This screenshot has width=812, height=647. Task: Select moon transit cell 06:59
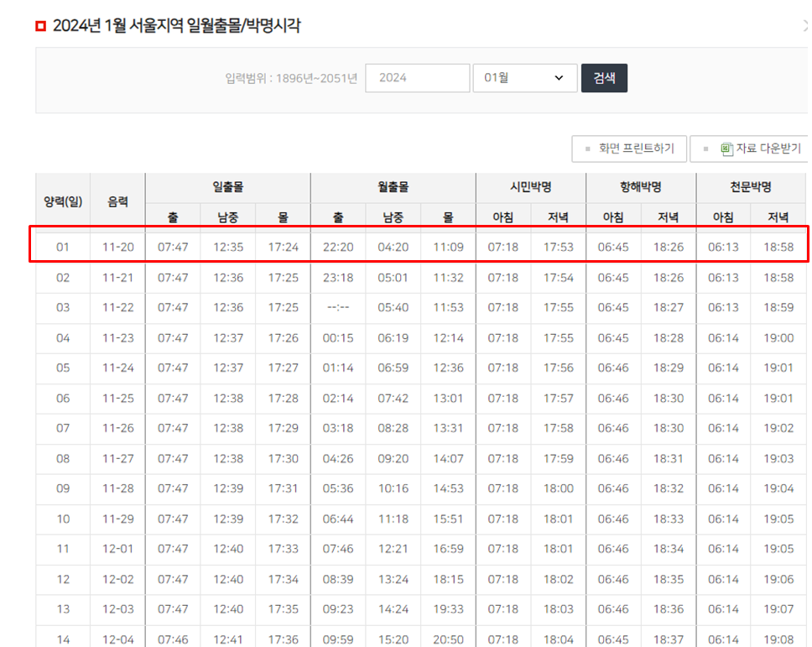[x=393, y=368]
